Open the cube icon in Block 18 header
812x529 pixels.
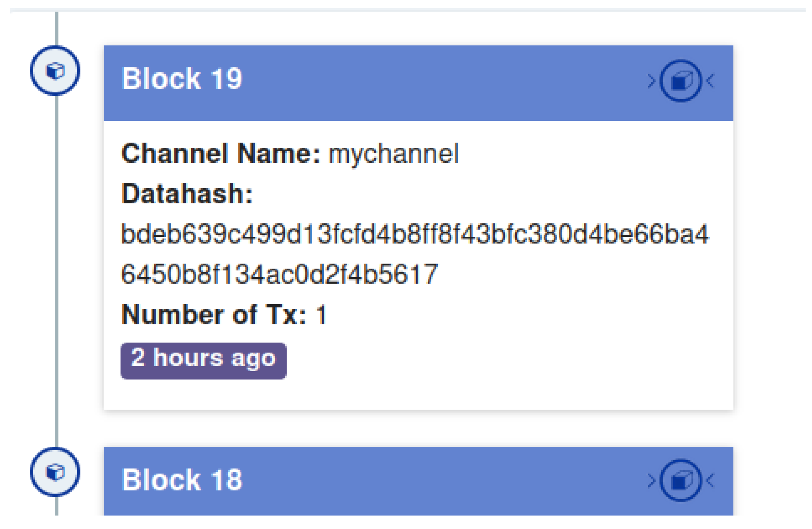point(680,480)
